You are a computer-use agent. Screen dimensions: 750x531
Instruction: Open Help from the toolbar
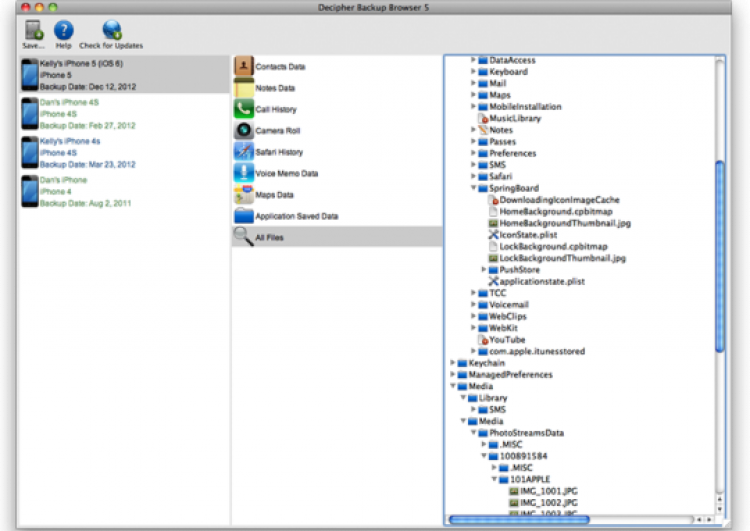63,30
